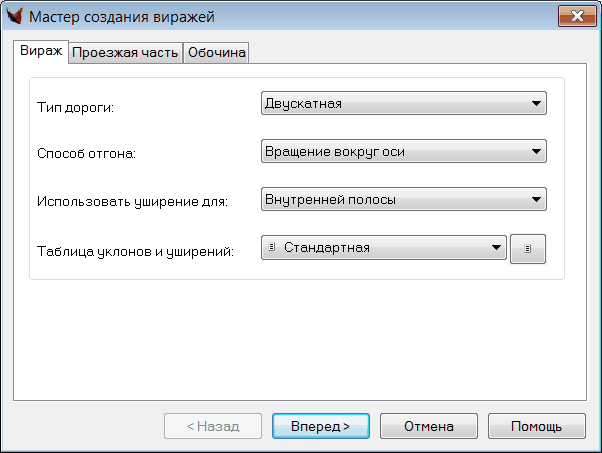Open the Способ отгона dropdown list
This screenshot has height=453, width=602.
pyautogui.click(x=403, y=151)
